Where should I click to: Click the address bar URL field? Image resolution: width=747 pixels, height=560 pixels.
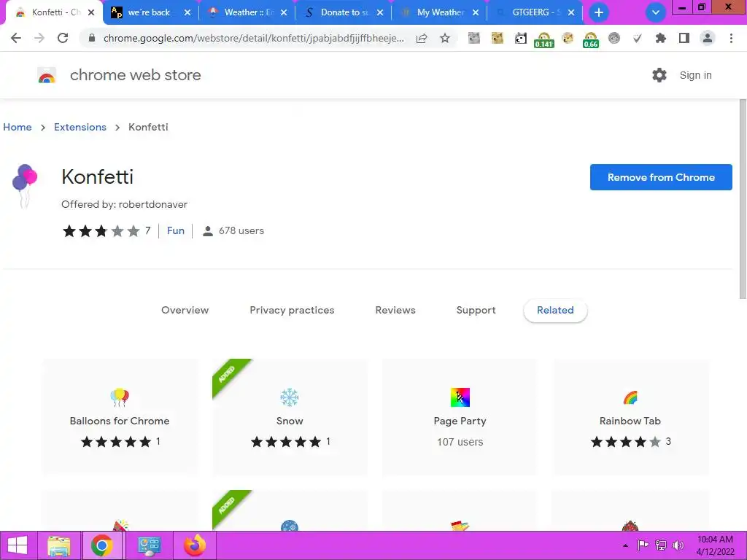click(253, 38)
